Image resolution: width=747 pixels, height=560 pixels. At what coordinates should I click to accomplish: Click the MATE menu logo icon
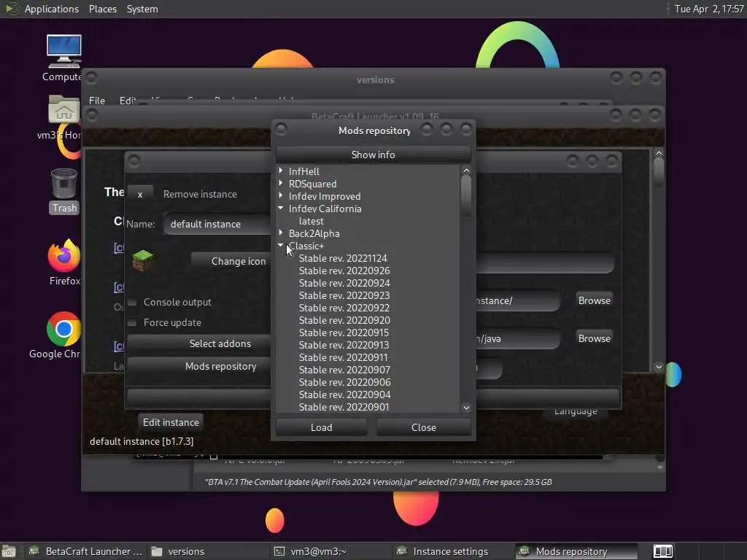point(12,9)
